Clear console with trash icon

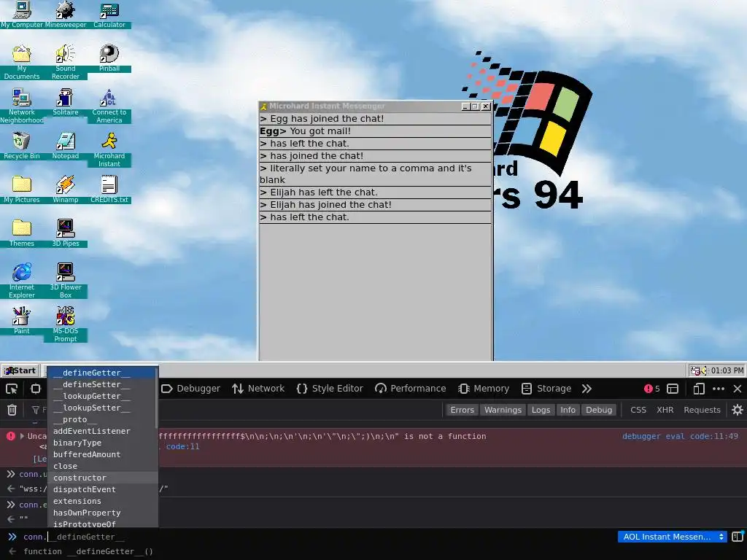(x=12, y=410)
